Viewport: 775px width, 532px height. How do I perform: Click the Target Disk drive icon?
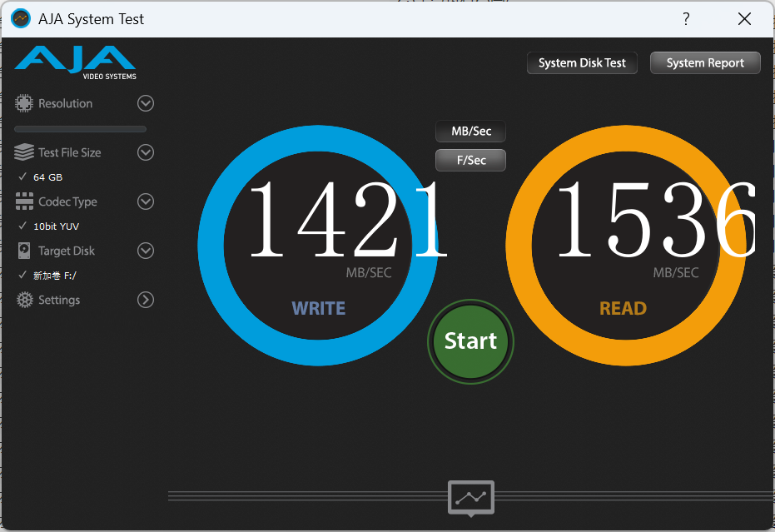[x=23, y=251]
